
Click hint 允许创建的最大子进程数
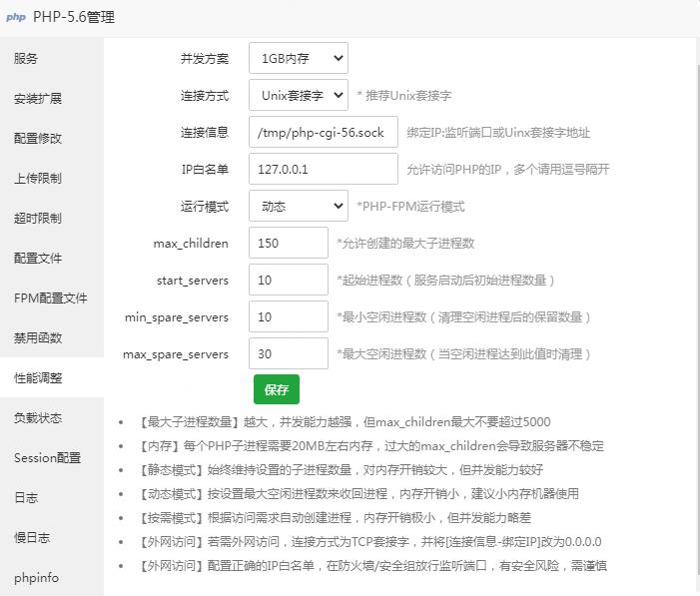point(405,244)
